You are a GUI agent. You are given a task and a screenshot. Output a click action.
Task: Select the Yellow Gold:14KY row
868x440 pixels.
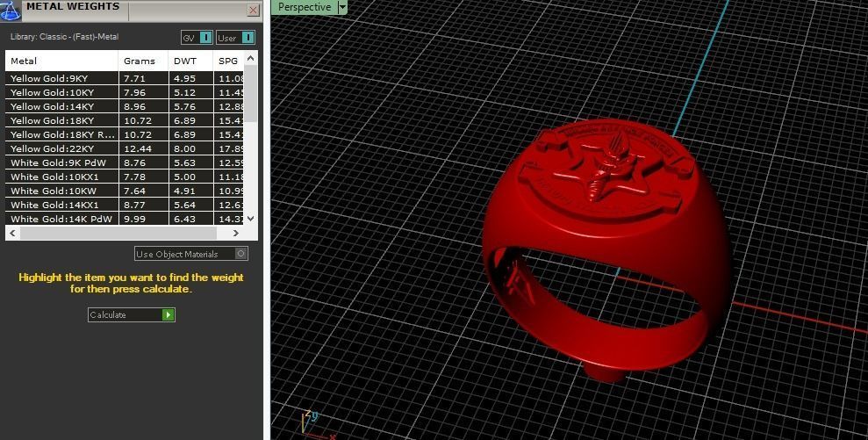pos(125,106)
